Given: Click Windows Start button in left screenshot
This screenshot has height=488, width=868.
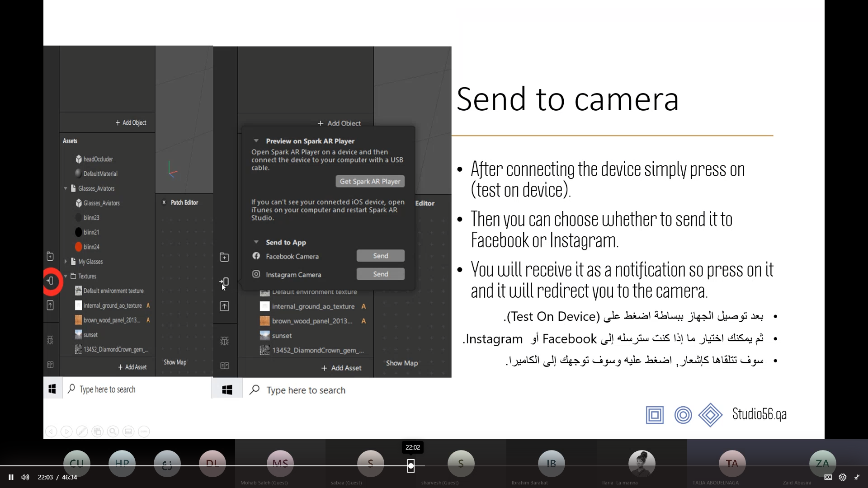Looking at the screenshot, I should [x=52, y=389].
